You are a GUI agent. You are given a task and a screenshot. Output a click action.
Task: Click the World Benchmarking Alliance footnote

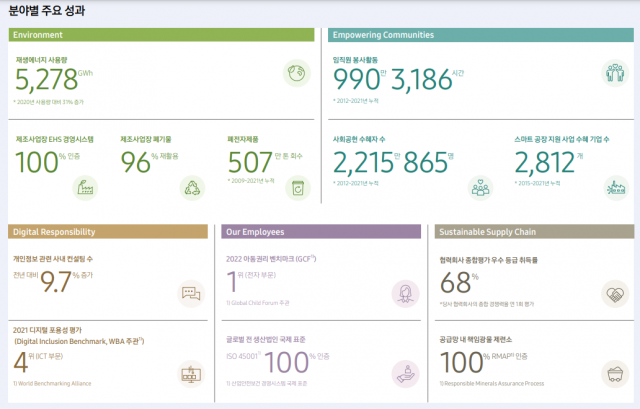[52, 383]
